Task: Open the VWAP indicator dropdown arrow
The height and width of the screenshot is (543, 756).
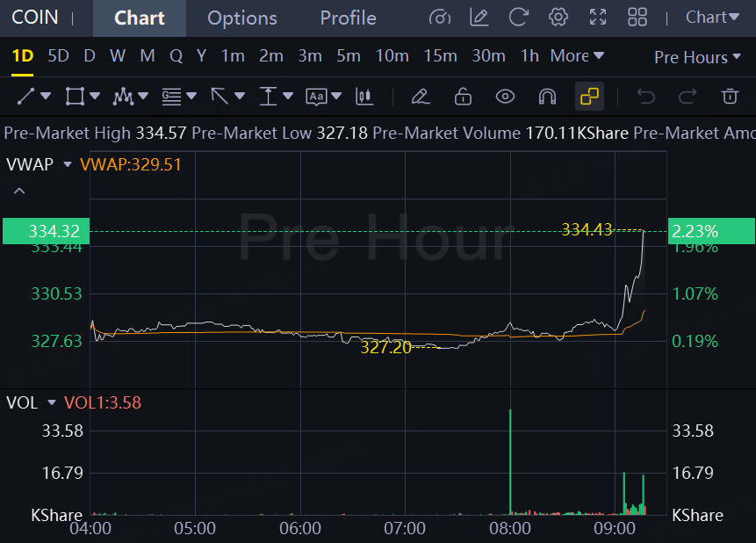Action: point(68,164)
